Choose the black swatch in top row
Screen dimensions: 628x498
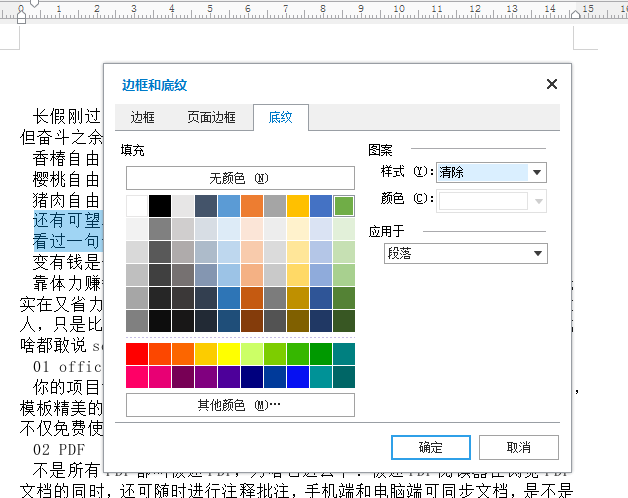[x=160, y=206]
